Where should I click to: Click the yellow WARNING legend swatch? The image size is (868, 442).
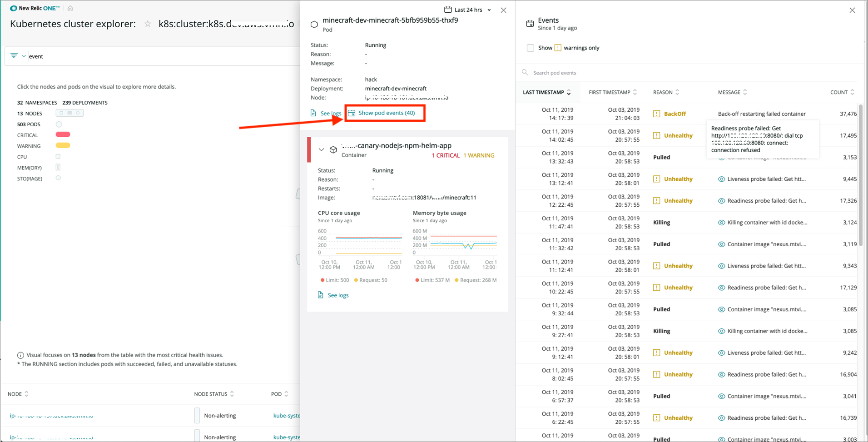[63, 145]
